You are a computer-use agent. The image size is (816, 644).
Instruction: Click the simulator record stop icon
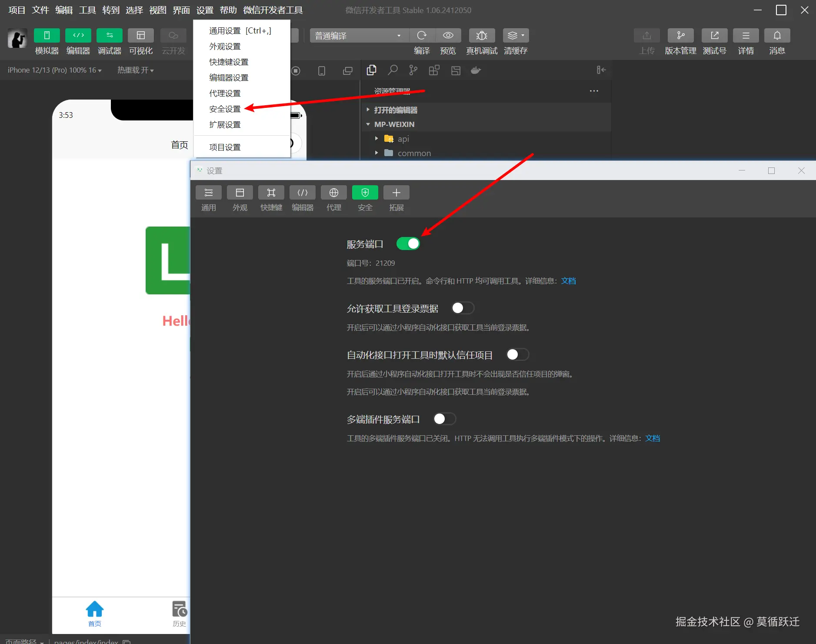[296, 71]
